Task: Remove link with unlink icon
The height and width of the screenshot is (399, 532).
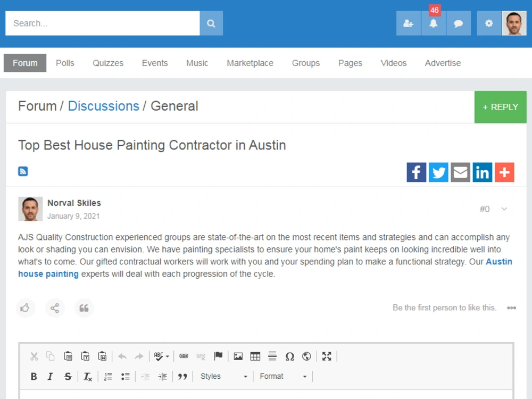Action: tap(201, 356)
